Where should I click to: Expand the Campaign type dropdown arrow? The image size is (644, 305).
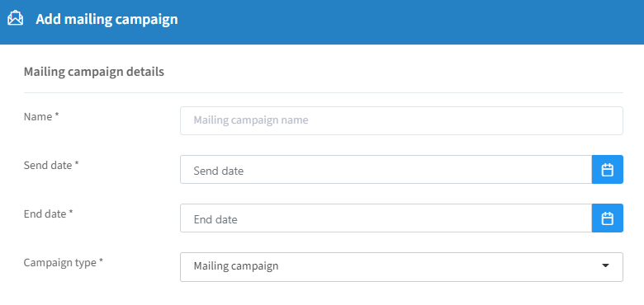click(605, 265)
